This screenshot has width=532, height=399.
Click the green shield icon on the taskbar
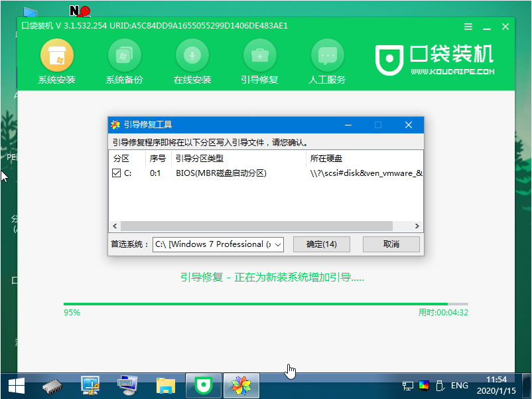click(204, 385)
